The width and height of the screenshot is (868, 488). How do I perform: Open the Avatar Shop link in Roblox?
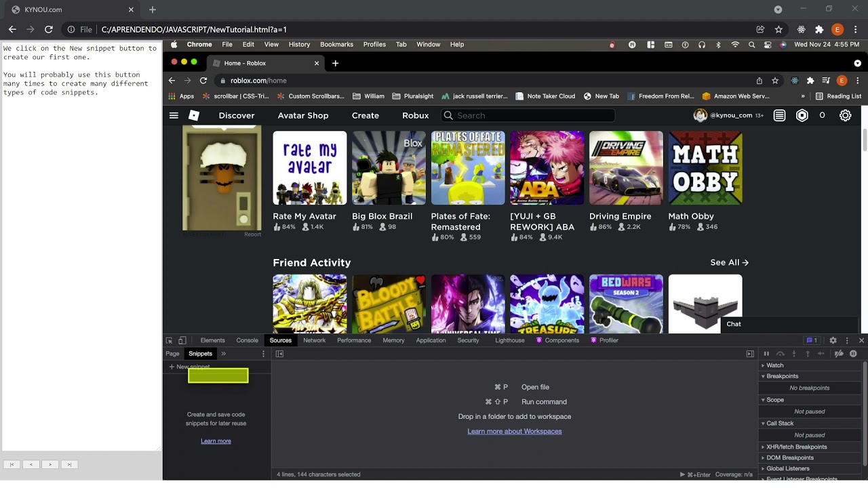(303, 115)
